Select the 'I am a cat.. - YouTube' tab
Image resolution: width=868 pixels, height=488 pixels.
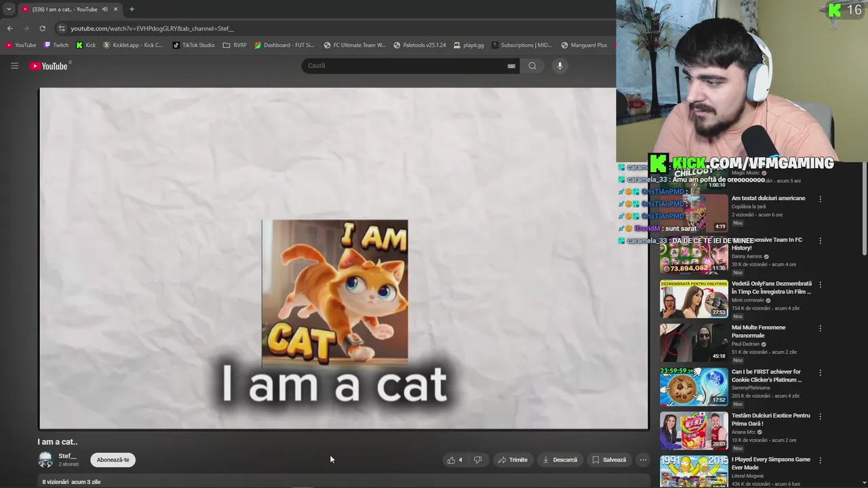pyautogui.click(x=64, y=9)
